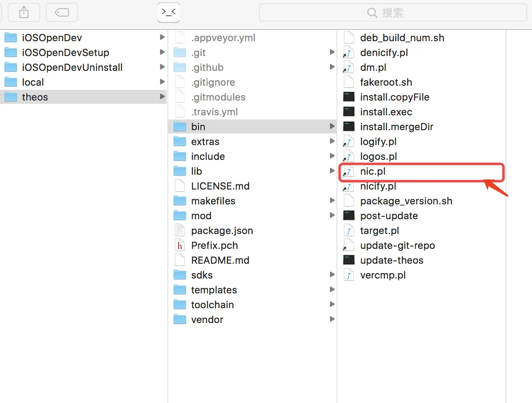
Task: Click the Edit Tags toolbar button
Action: tap(62, 12)
